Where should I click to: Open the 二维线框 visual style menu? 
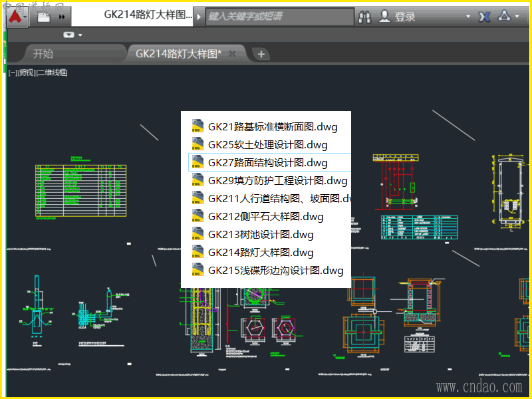click(52, 72)
